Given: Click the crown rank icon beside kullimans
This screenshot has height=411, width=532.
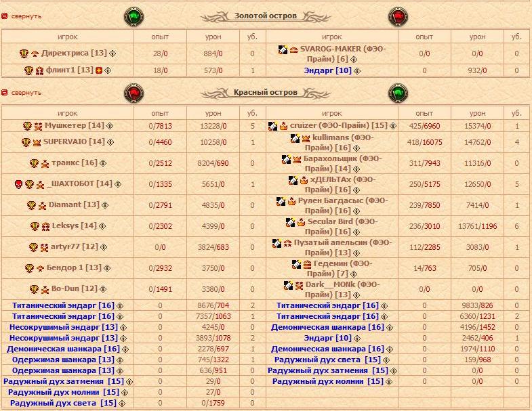Looking at the screenshot, I should (306, 138).
